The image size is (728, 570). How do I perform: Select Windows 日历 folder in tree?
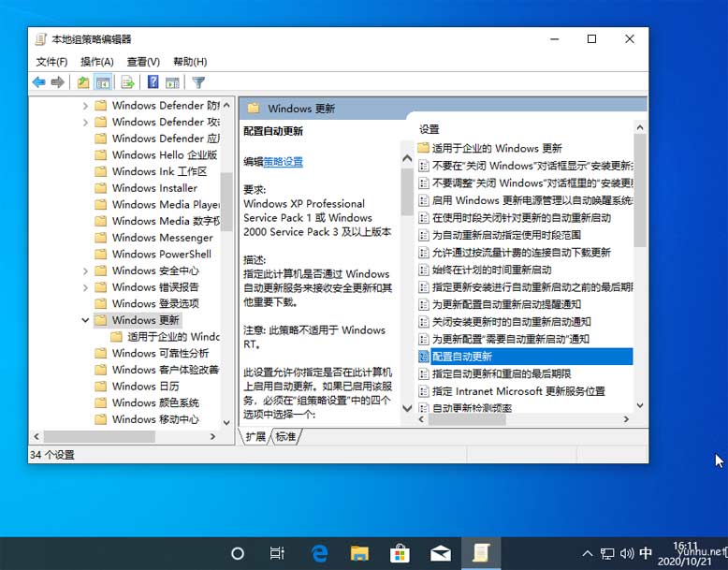click(x=137, y=387)
